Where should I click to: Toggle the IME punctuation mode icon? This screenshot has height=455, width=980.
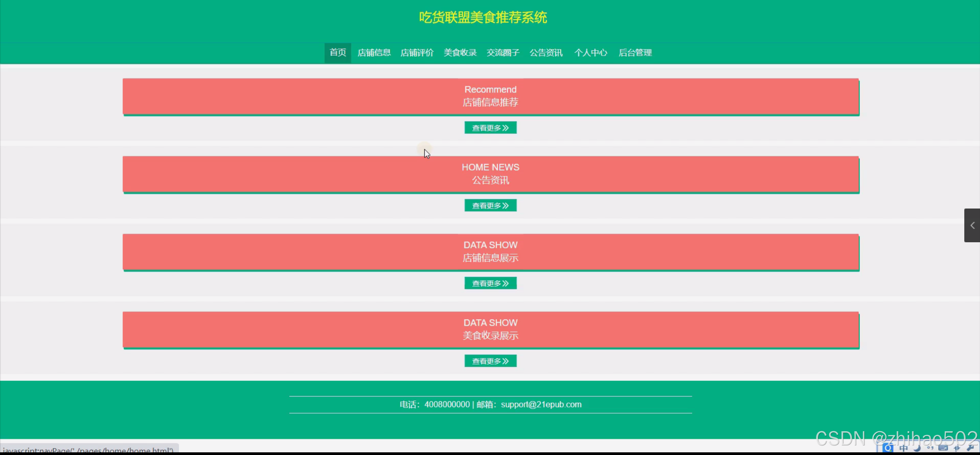pyautogui.click(x=930, y=448)
